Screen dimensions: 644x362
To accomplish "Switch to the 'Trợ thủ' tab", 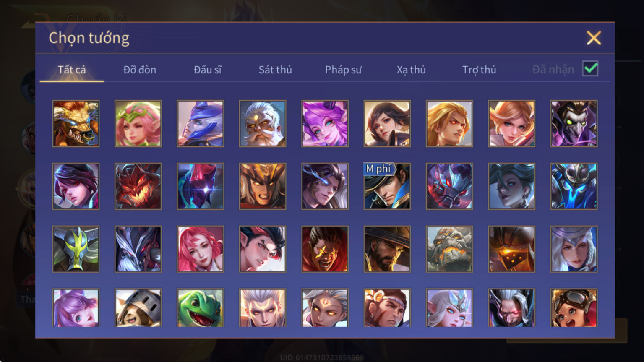I will click(x=479, y=70).
